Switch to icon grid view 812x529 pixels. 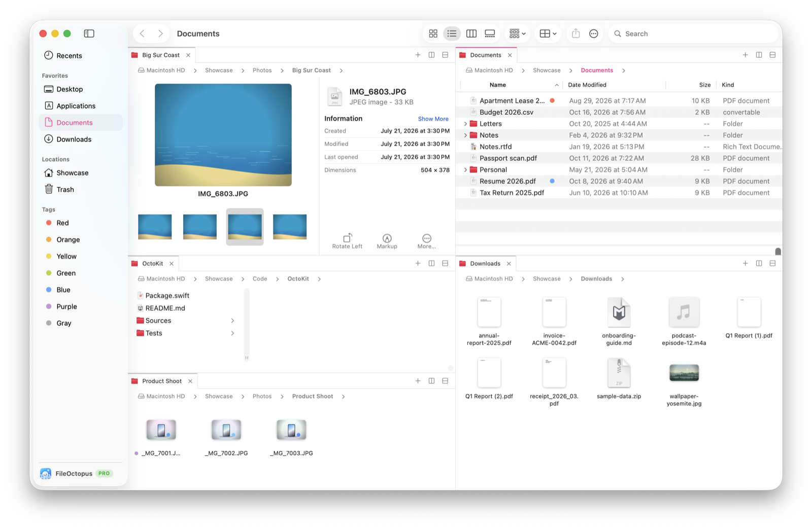pos(433,33)
